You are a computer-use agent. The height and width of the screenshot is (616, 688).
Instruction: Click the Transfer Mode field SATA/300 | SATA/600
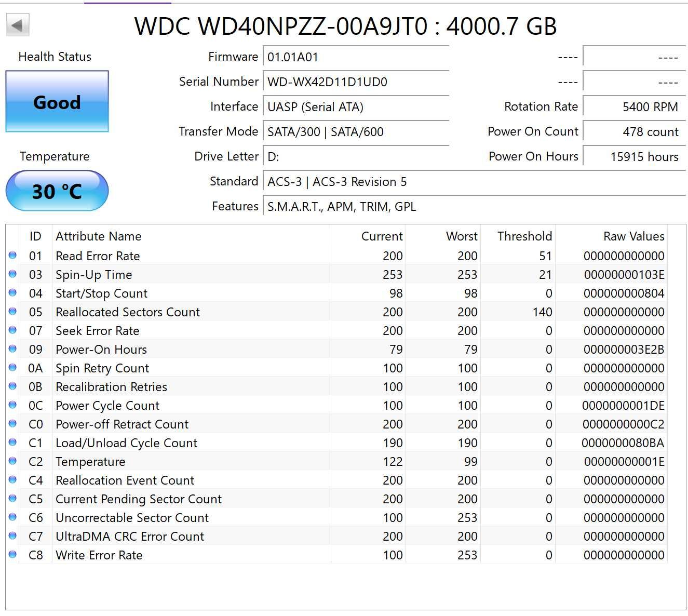point(356,132)
